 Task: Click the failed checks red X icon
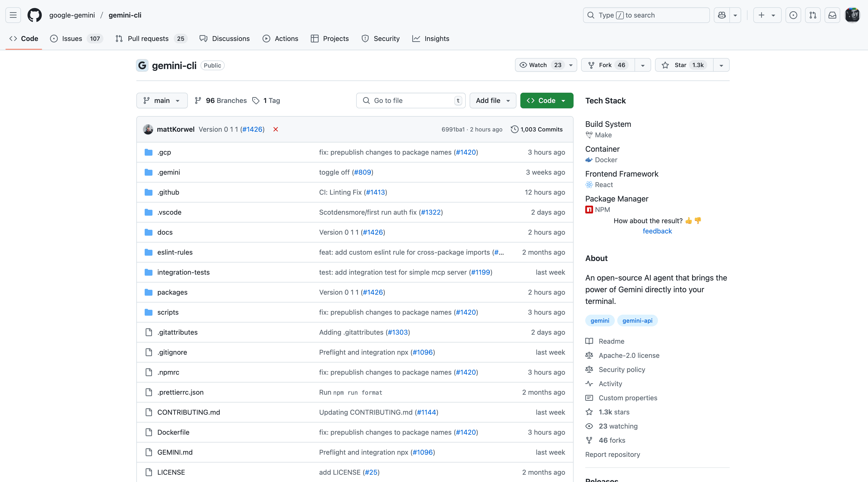[x=276, y=129]
